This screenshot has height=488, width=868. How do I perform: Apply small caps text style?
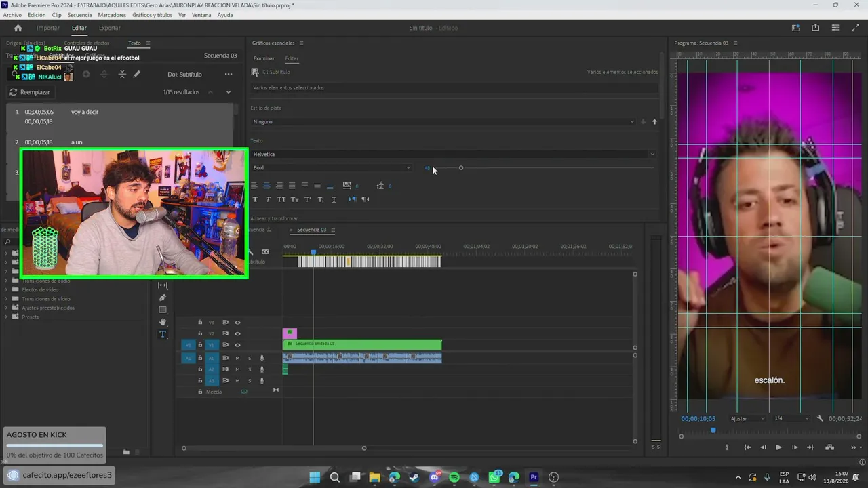click(294, 199)
